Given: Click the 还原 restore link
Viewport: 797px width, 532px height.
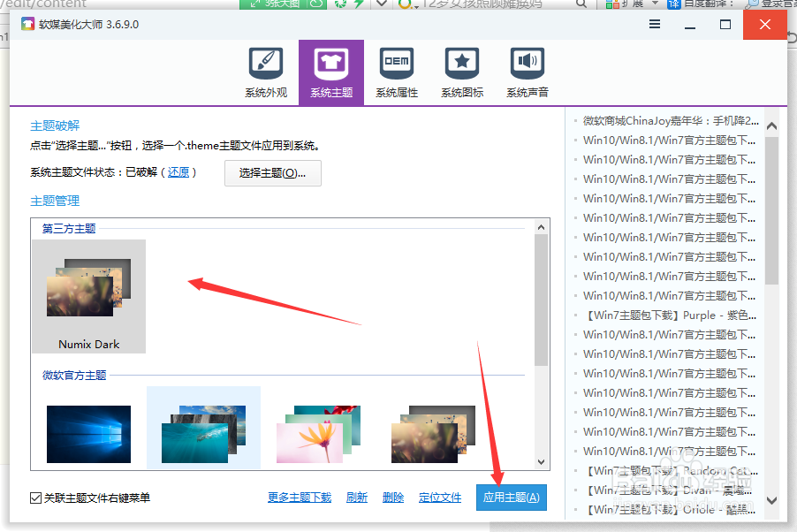Looking at the screenshot, I should [x=178, y=172].
